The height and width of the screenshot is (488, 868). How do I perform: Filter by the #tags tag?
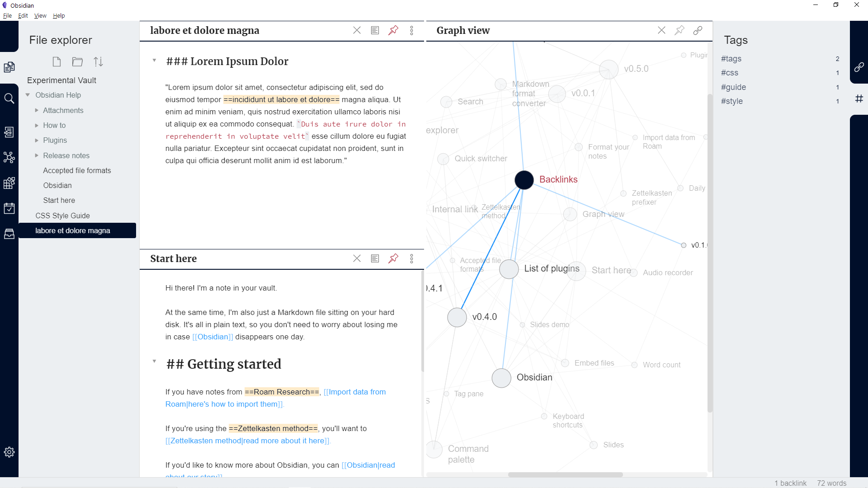coord(731,59)
